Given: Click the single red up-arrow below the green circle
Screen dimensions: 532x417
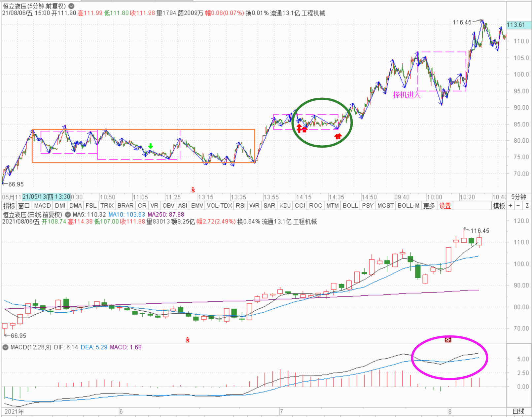Looking at the screenshot, I should pos(337,136).
